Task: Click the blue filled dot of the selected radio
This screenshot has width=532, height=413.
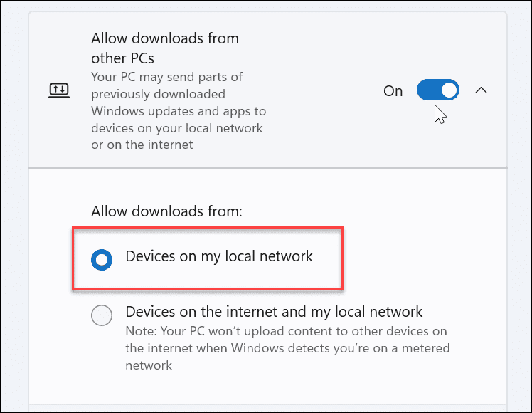Action: point(102,260)
